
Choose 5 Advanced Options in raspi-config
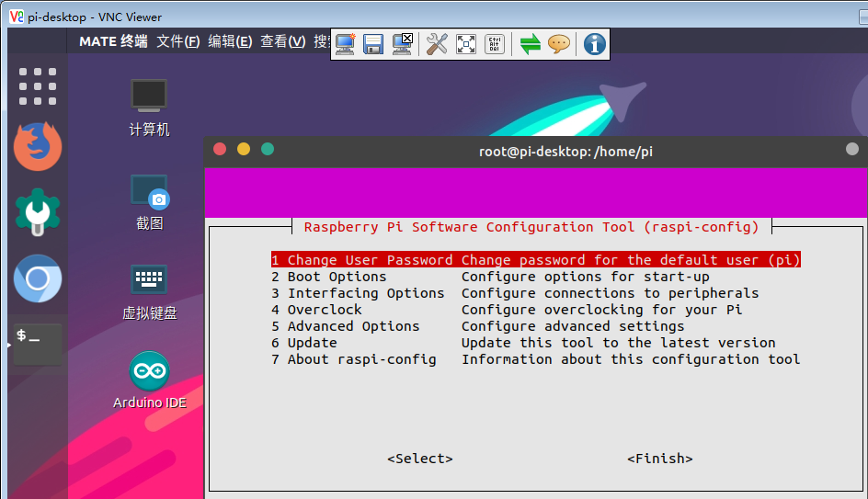click(353, 326)
